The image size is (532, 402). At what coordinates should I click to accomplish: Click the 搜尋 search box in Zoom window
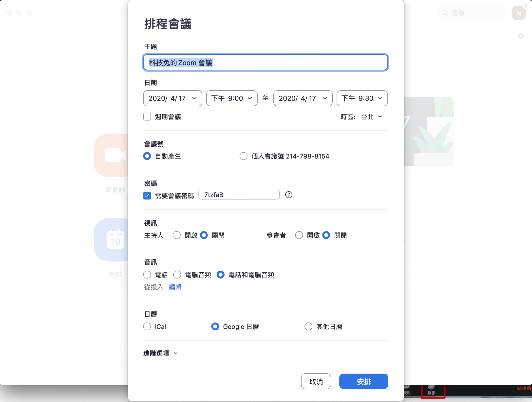[471, 13]
